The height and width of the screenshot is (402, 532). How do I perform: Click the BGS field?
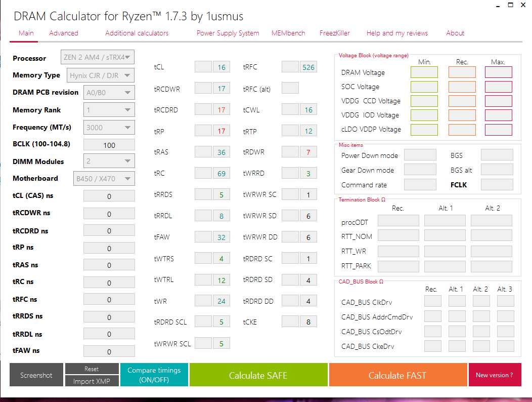497,154
